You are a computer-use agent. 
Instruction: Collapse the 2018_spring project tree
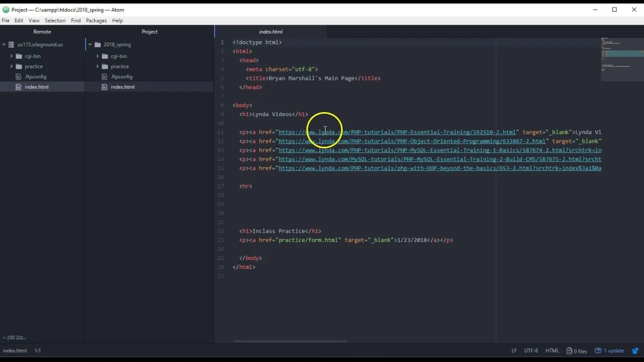coord(90,44)
